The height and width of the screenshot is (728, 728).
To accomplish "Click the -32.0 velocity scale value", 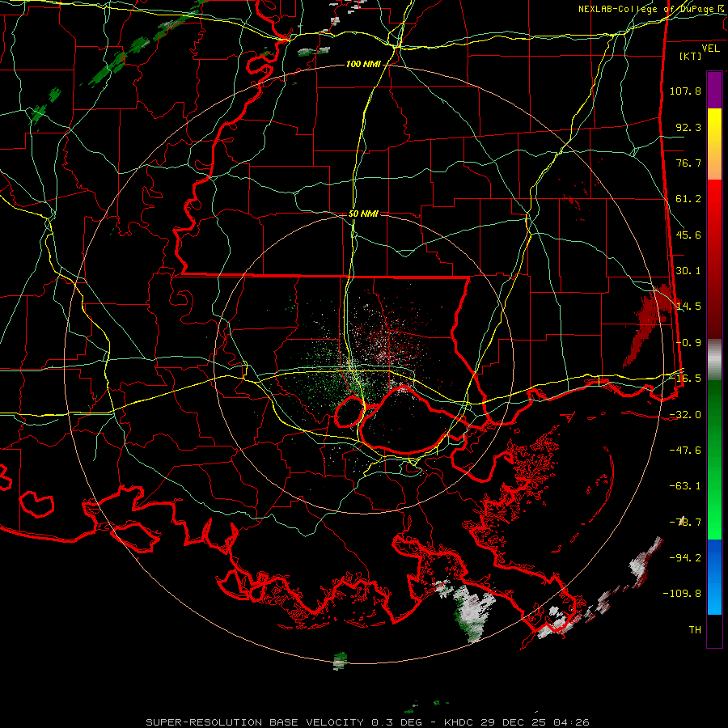I will [685, 415].
